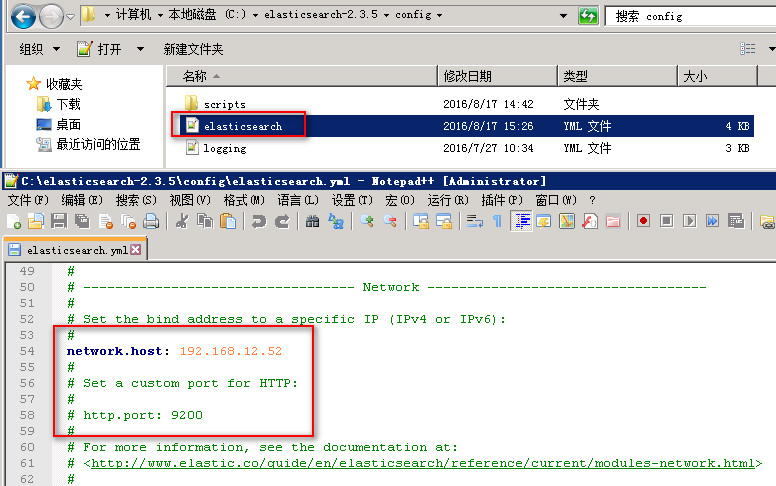Click the macro Playback icon

click(x=689, y=221)
